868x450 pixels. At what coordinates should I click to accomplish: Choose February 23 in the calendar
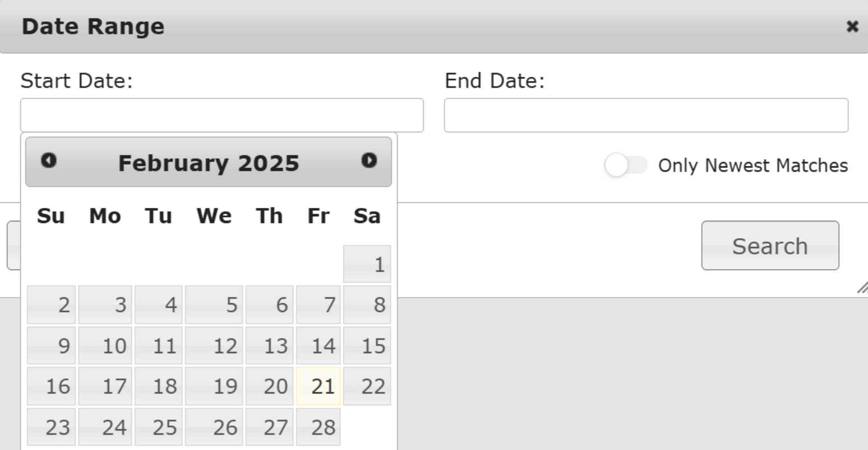51,427
